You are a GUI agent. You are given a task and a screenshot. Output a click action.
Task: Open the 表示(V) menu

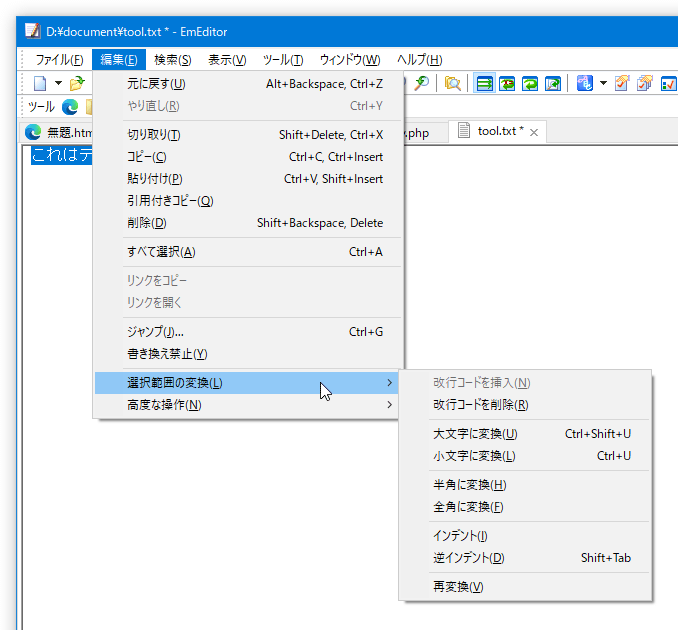(x=227, y=60)
